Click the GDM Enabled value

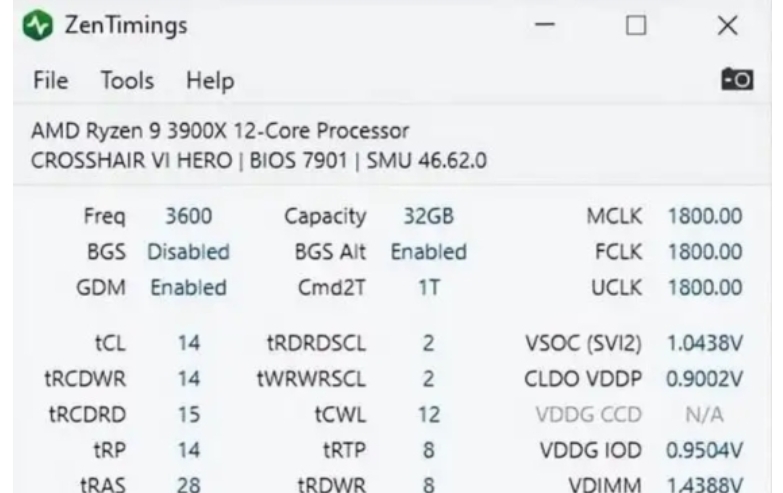tap(188, 288)
